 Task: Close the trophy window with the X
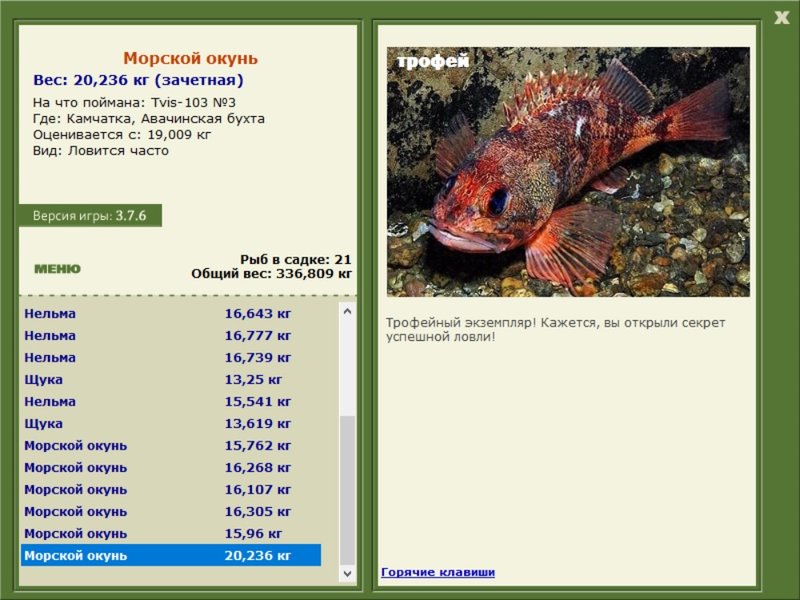(x=781, y=16)
